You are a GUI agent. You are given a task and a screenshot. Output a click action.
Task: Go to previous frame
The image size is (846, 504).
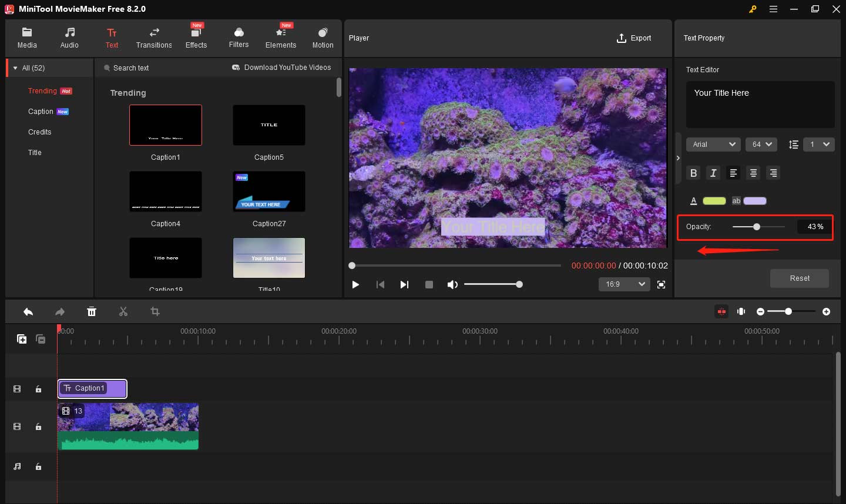(x=380, y=284)
